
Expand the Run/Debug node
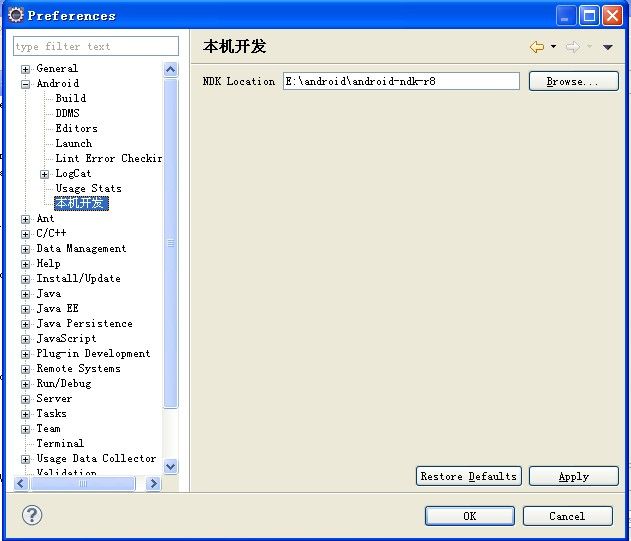25,384
